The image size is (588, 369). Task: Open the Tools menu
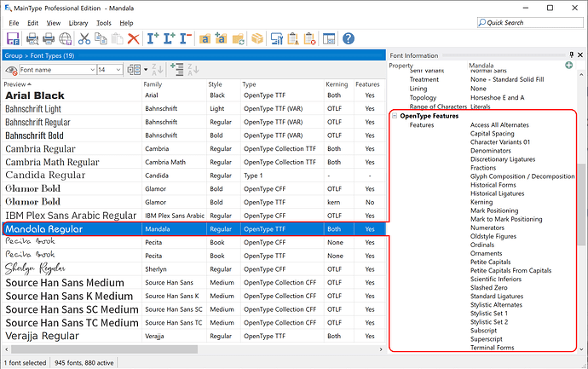[104, 23]
